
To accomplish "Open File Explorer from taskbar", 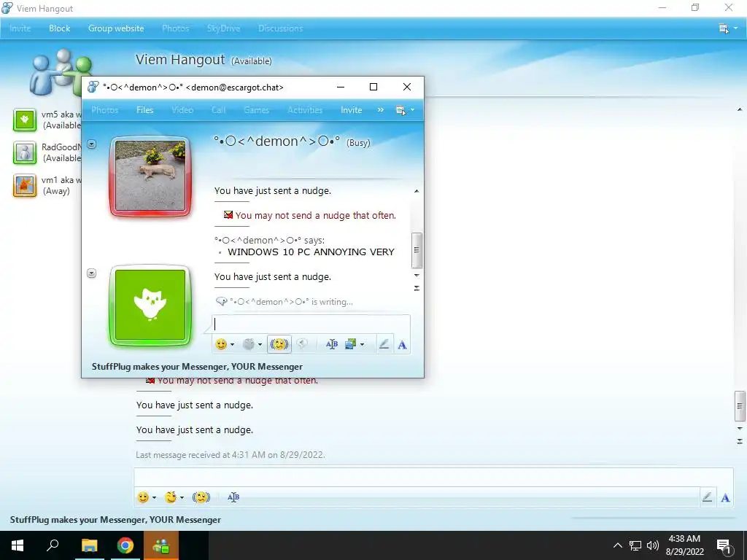I will point(89,545).
